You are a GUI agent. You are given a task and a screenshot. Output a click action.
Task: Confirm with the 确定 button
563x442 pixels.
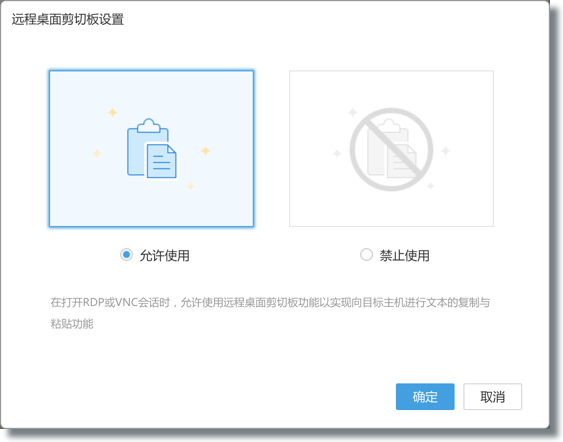[425, 397]
